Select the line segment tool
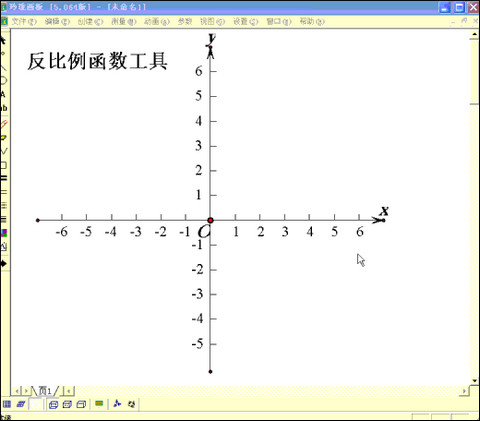The width and height of the screenshot is (480, 421). [3, 68]
